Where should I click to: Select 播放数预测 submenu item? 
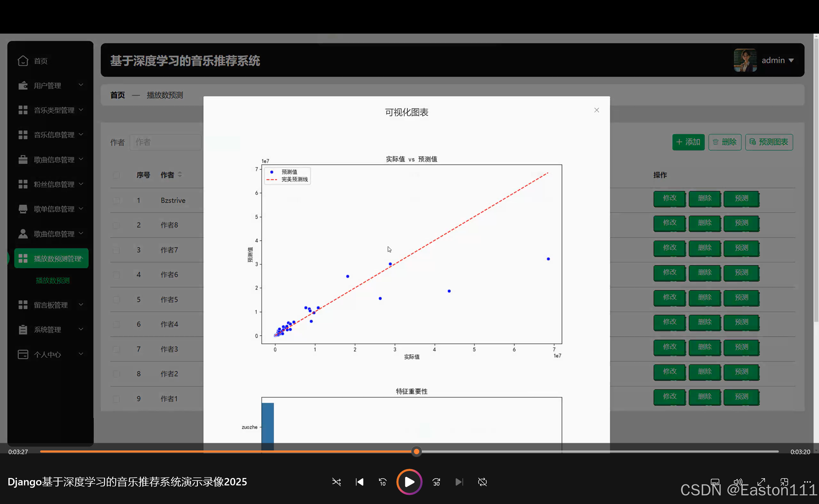point(52,281)
